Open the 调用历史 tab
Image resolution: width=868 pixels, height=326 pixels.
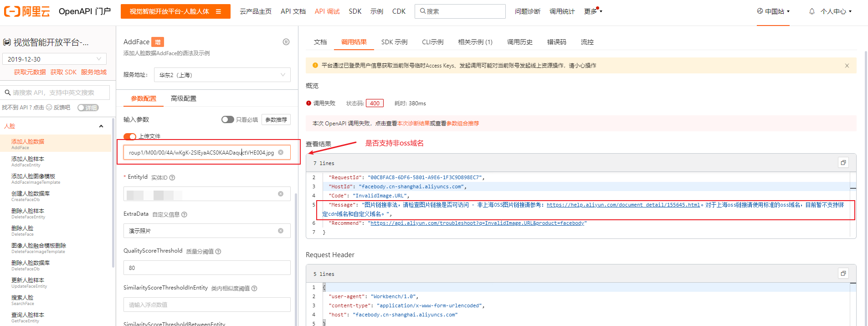click(x=520, y=42)
